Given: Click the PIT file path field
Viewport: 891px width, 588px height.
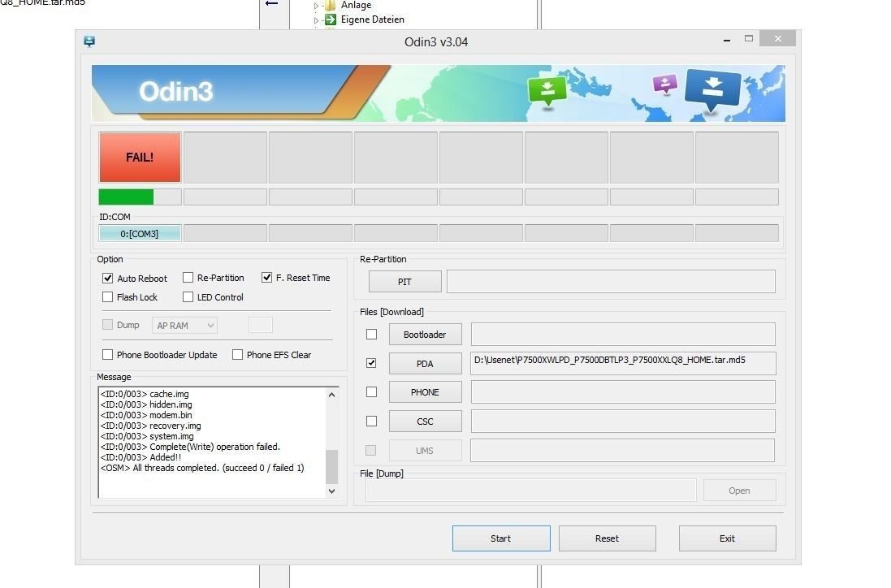Looking at the screenshot, I should [x=611, y=281].
